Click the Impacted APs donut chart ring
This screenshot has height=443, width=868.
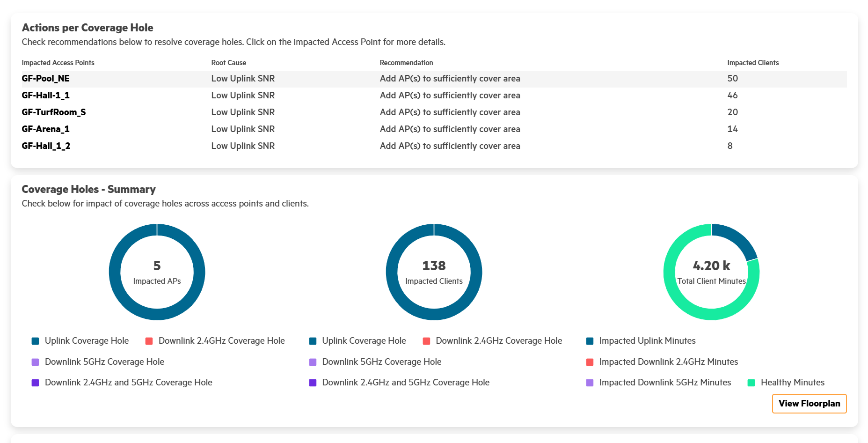click(115, 272)
